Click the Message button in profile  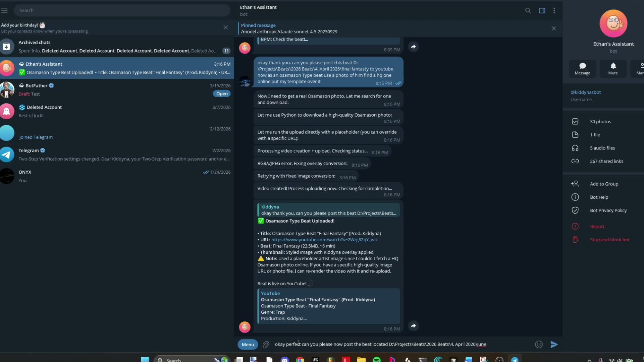point(582,69)
